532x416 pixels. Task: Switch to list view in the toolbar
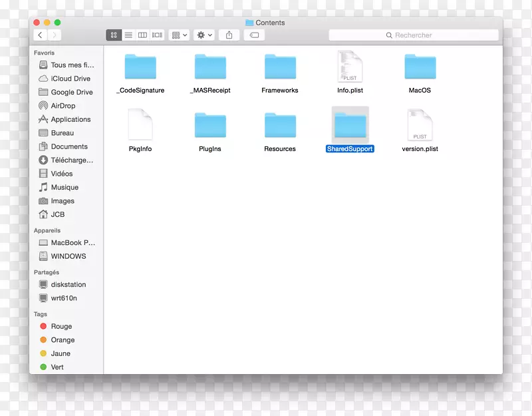pos(129,35)
